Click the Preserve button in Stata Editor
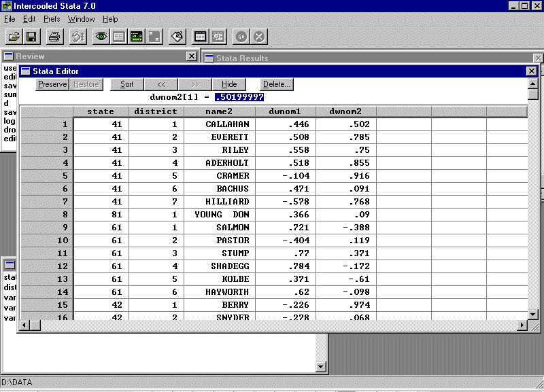Viewport: 544px width, 392px height. click(52, 84)
